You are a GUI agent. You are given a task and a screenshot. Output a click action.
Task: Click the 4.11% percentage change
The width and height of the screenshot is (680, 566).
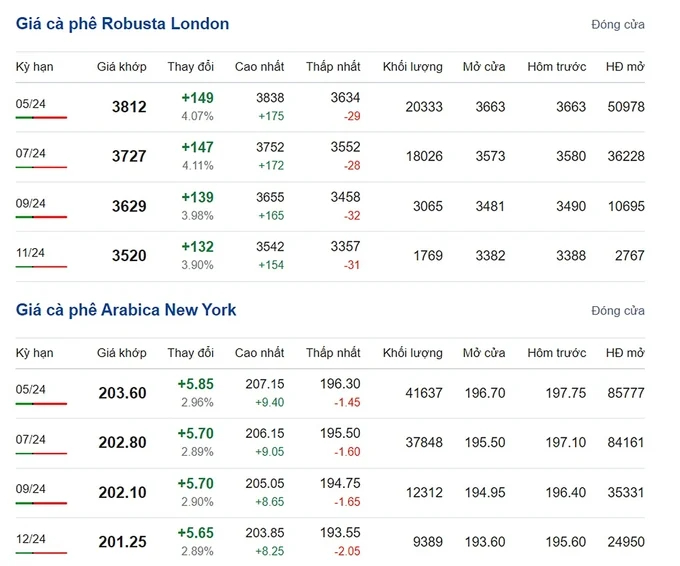(197, 166)
